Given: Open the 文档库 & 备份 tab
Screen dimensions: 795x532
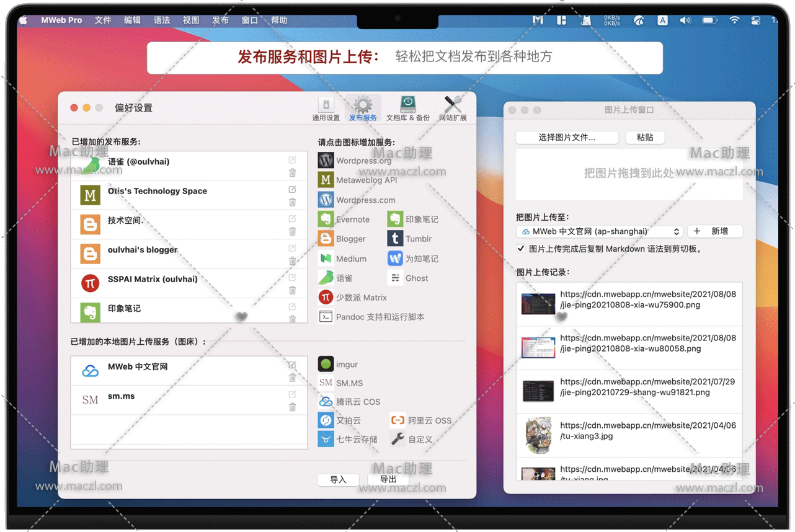Looking at the screenshot, I should 407,109.
